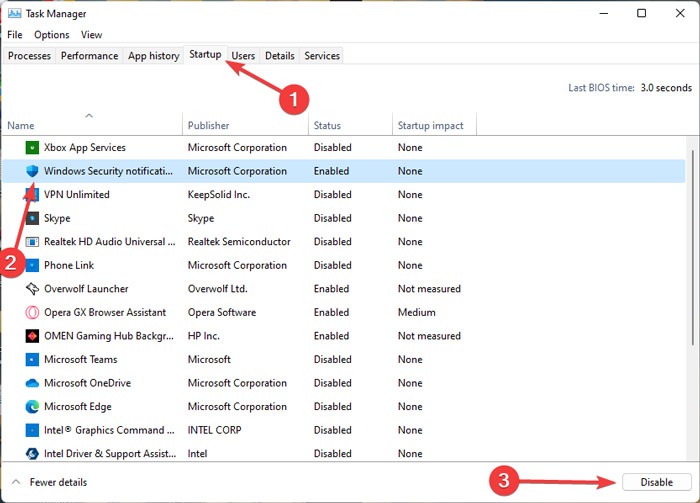Select the Microsoft Edge entry
Screen dimensions: 700x503
pyautogui.click(x=78, y=407)
